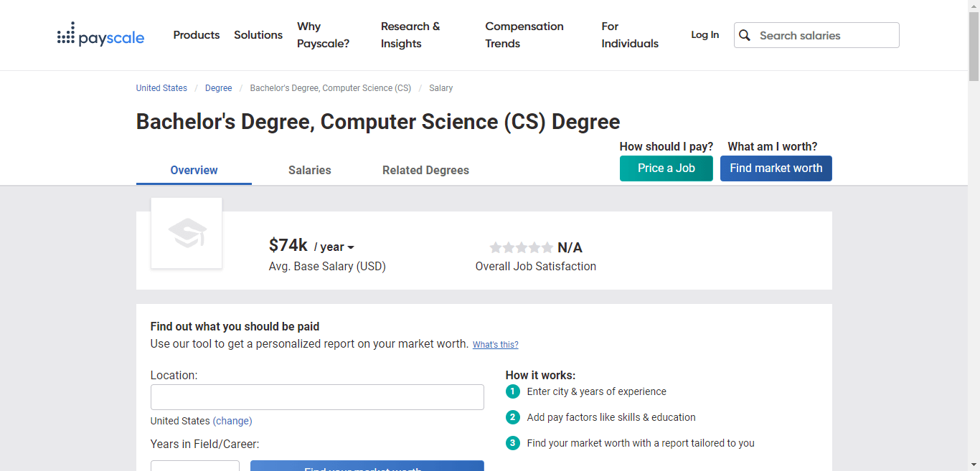Switch to the Salaries tab
This screenshot has height=471, width=980.
[x=309, y=170]
